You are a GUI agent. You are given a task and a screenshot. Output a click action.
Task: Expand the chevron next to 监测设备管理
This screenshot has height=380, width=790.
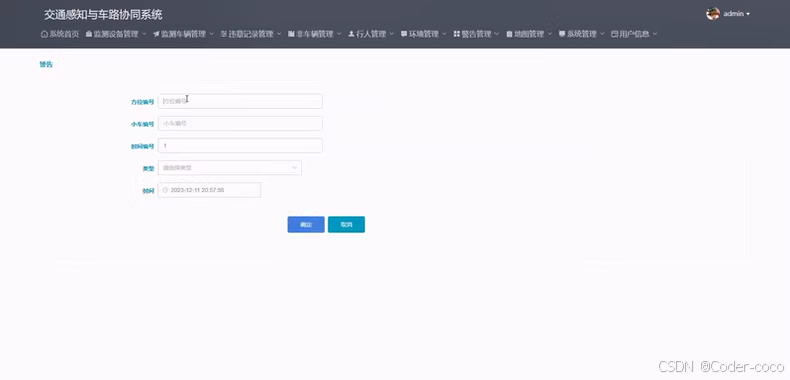tap(144, 34)
